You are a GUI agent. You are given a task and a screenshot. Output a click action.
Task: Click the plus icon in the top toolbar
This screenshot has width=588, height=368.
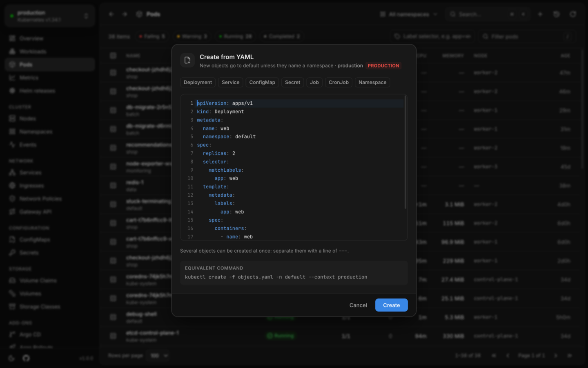click(x=540, y=14)
